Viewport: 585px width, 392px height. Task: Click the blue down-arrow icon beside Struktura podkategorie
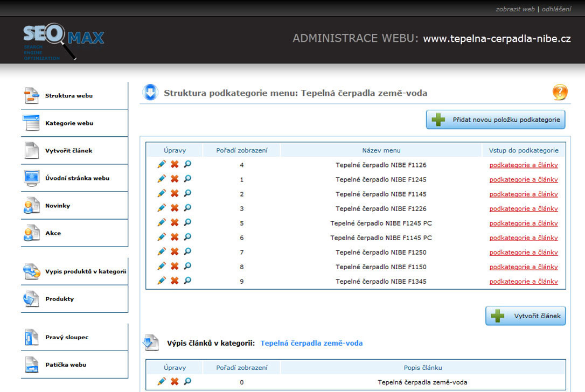click(150, 93)
